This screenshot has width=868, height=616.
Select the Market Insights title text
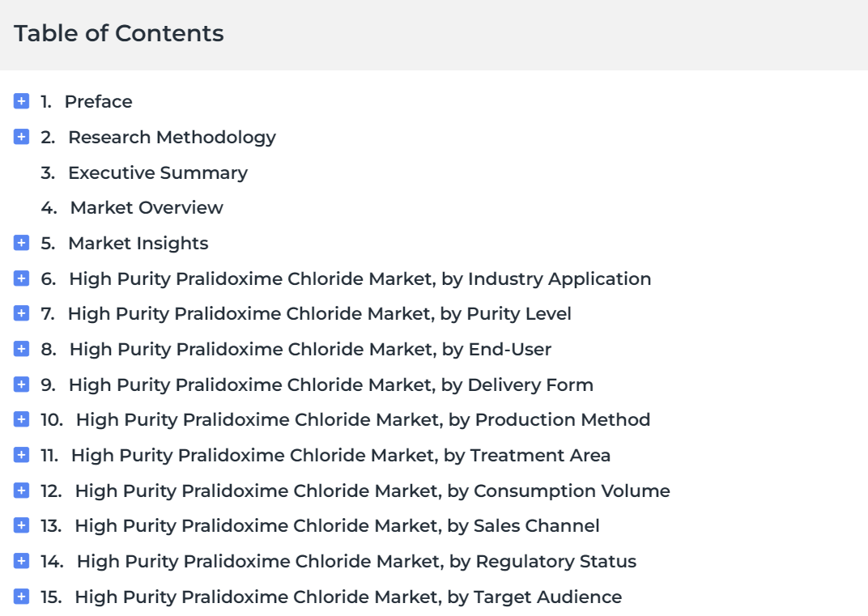(x=138, y=244)
